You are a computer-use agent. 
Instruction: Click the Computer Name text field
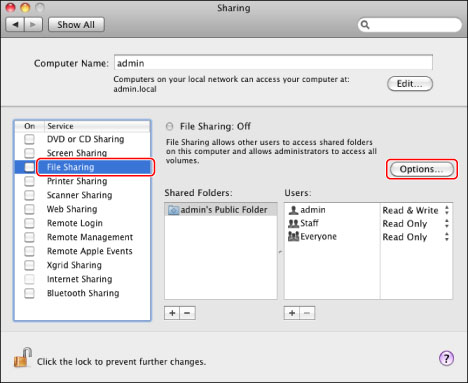(273, 63)
